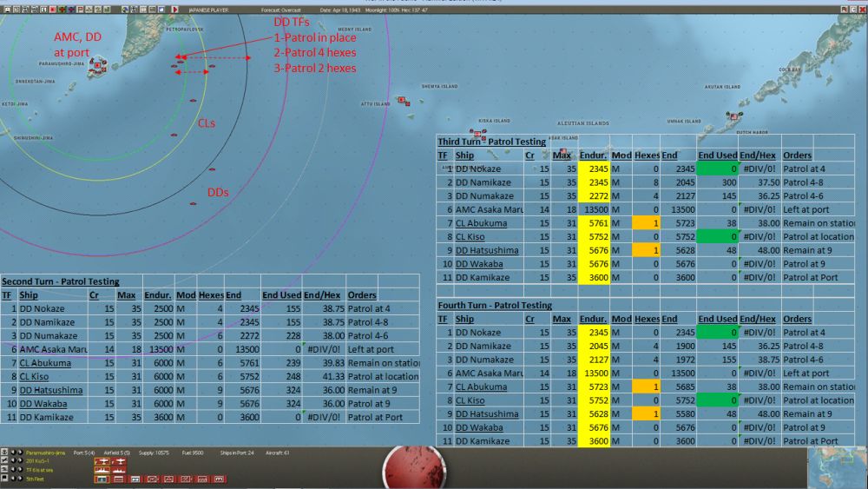
Task: Click CL Abukuma in the Second Turn table
Action: click(x=45, y=363)
